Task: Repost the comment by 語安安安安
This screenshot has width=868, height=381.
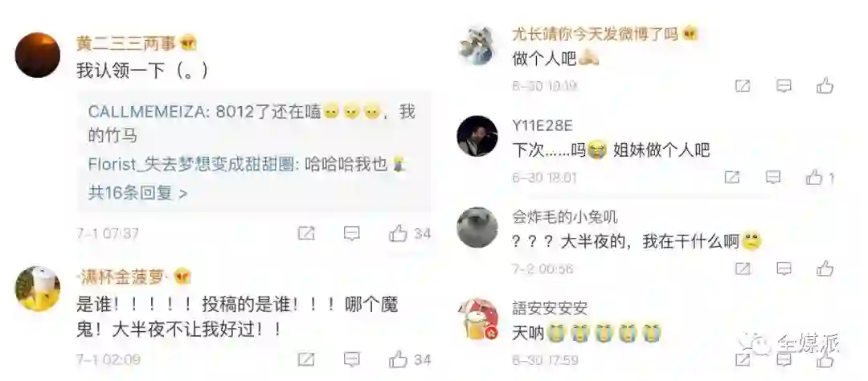Action: (x=743, y=360)
